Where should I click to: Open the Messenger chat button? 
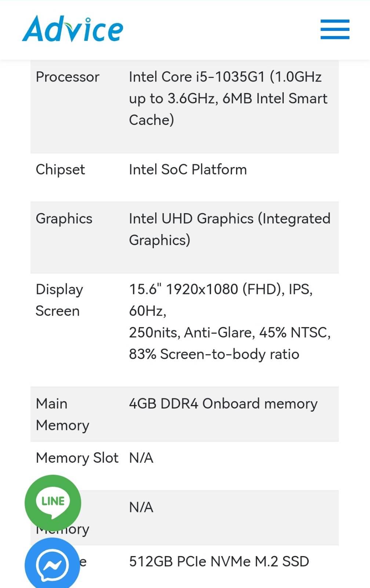pyautogui.click(x=52, y=565)
